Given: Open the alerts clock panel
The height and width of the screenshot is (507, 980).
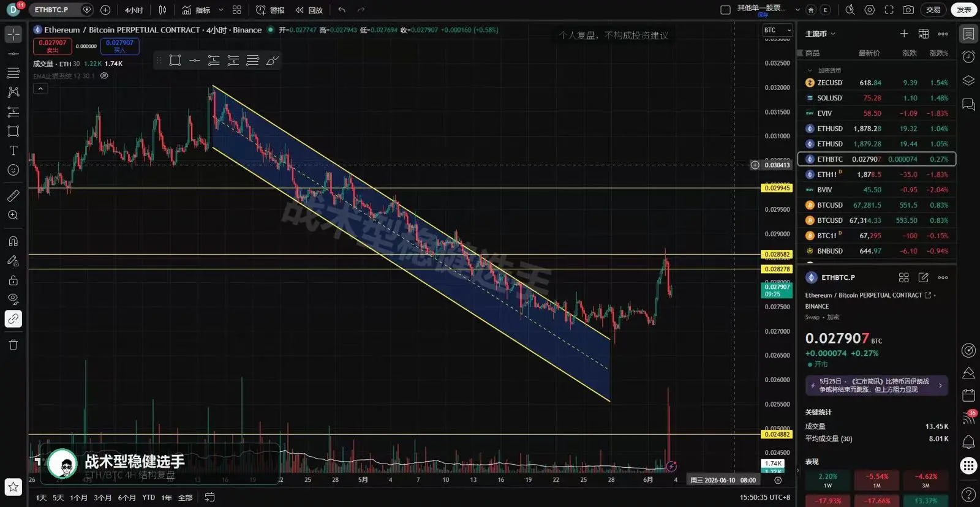Looking at the screenshot, I should [x=968, y=57].
